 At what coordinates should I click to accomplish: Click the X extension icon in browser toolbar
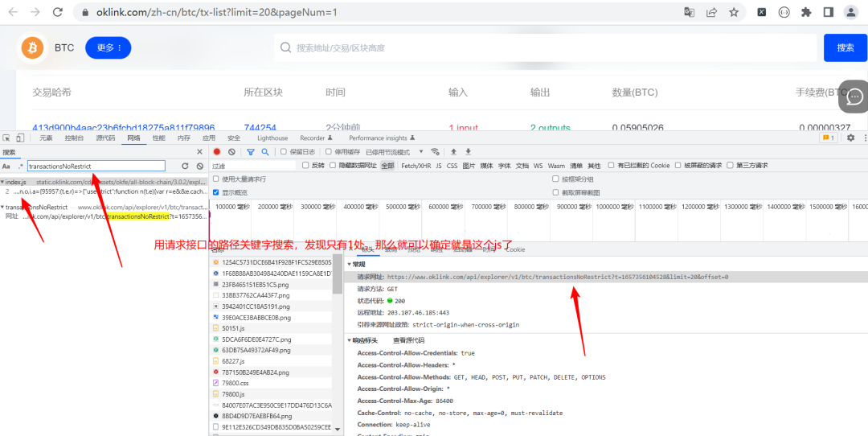point(762,12)
